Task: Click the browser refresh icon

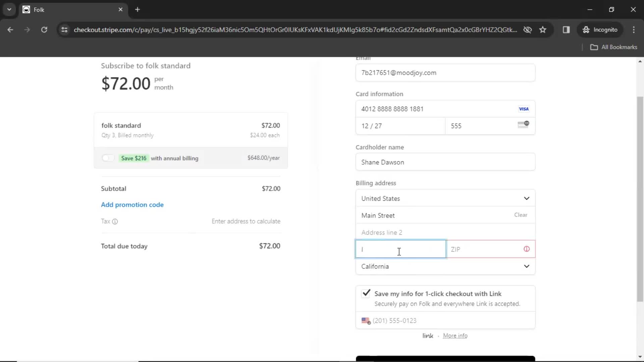Action: [44, 29]
